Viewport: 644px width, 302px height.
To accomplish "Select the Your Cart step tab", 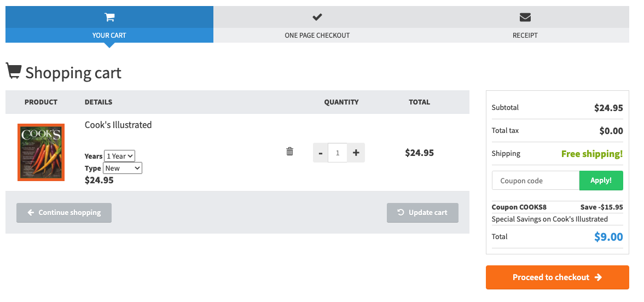I will coord(109,35).
